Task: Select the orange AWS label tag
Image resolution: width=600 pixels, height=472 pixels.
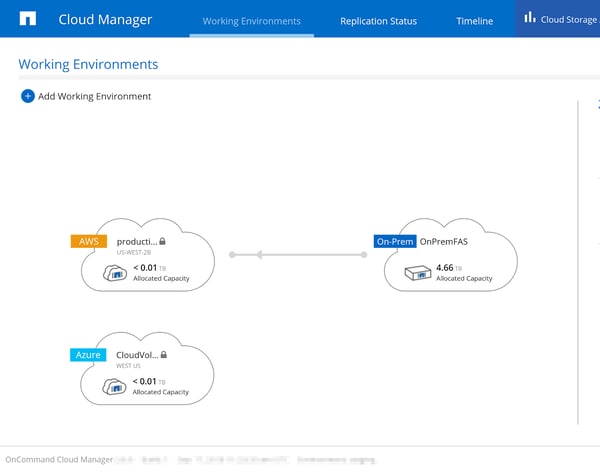Action: click(x=87, y=241)
